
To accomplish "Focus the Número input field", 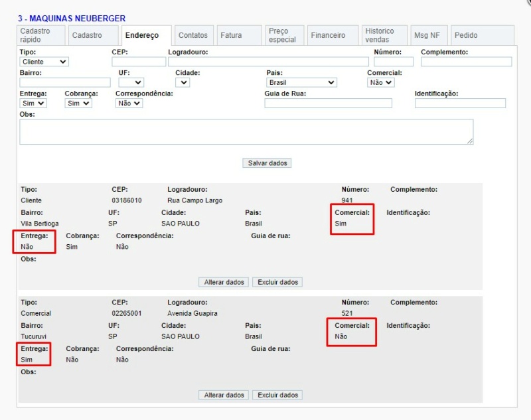I will coord(394,62).
